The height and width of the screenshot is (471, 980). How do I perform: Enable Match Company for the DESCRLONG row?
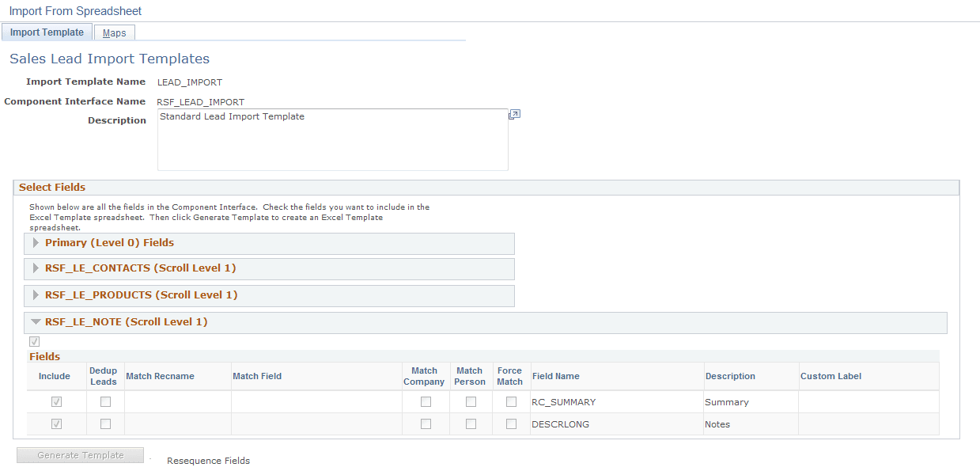426,424
